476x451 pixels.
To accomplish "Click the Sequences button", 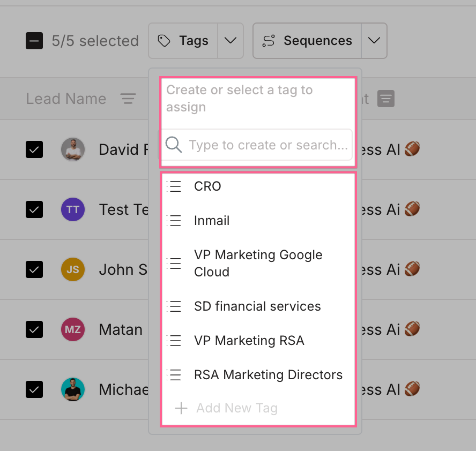I will (308, 41).
